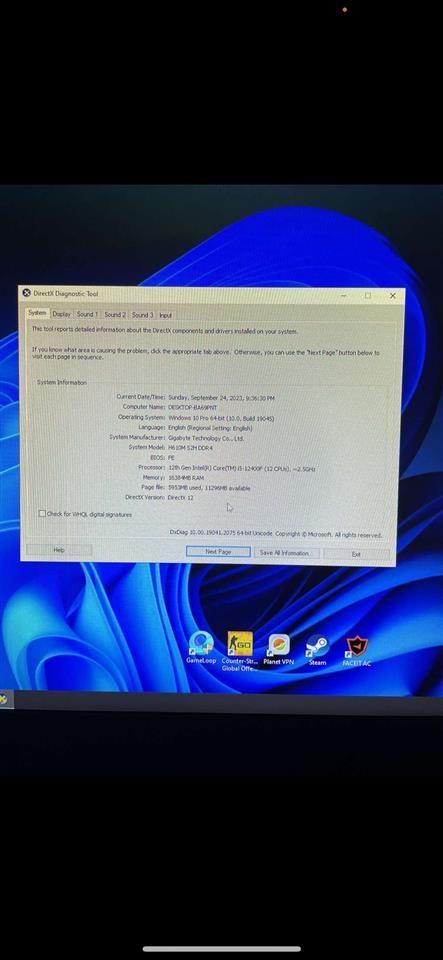Click the DirectX Diagnostic Tool title icon

(x=26, y=293)
